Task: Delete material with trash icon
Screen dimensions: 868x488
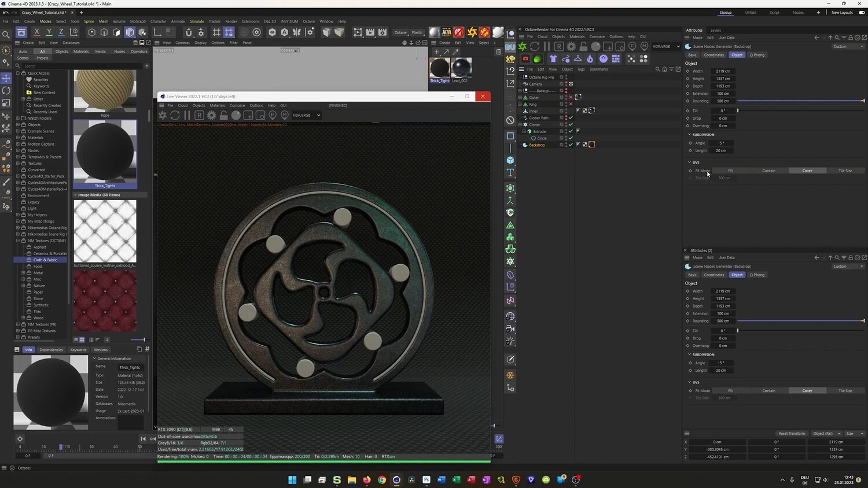Action: [499, 52]
